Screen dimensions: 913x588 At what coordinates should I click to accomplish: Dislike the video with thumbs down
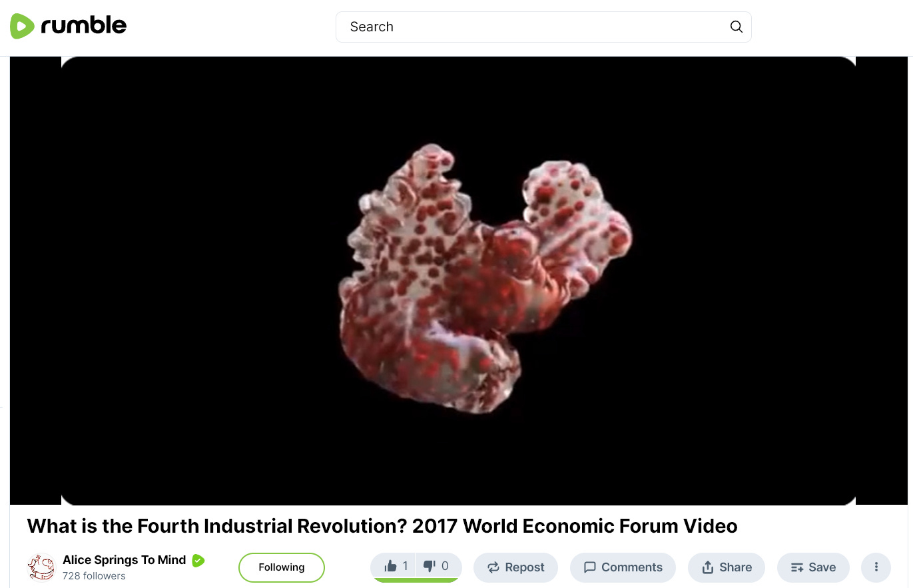(439, 567)
